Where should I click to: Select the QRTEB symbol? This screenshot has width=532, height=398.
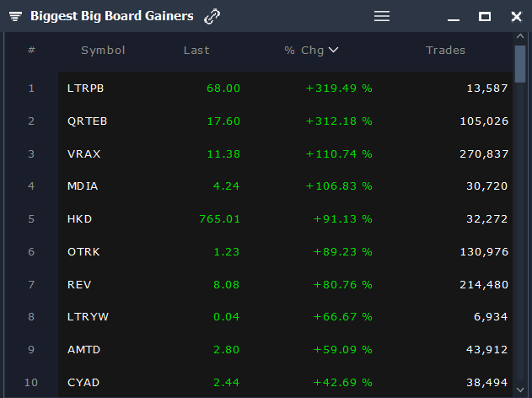(87, 121)
